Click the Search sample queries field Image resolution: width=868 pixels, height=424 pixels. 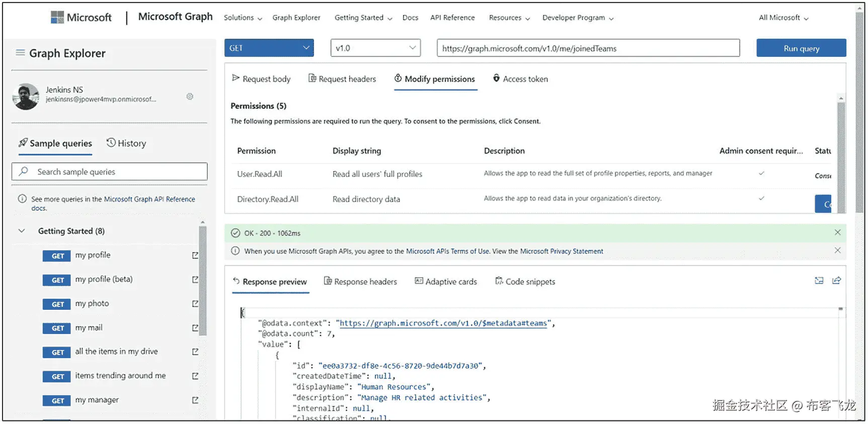[x=110, y=172]
